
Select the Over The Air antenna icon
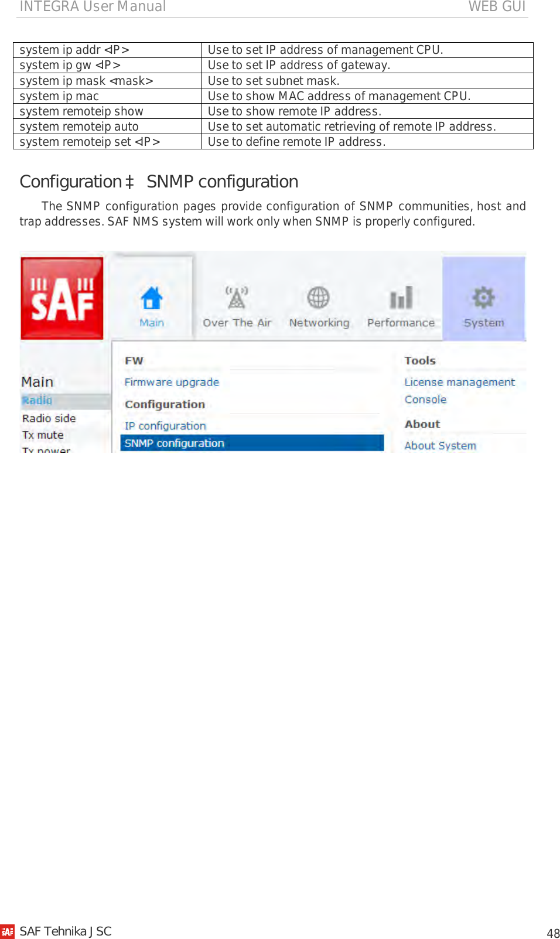click(237, 298)
